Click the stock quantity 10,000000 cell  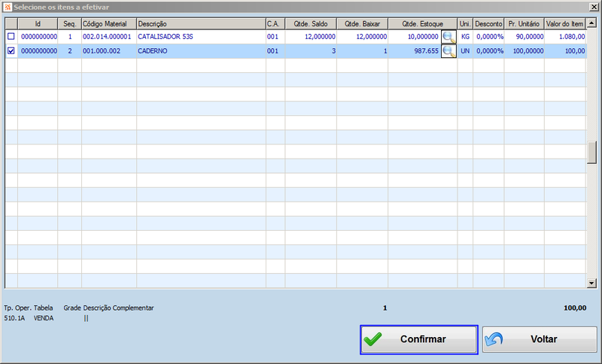[415, 37]
